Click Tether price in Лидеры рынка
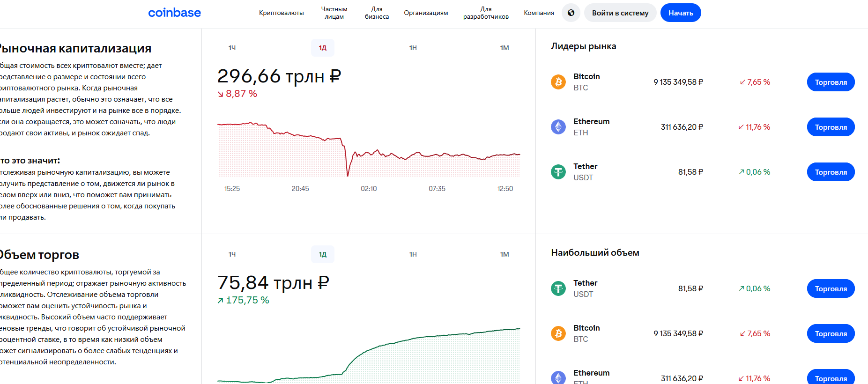The image size is (868, 384). pyautogui.click(x=690, y=172)
